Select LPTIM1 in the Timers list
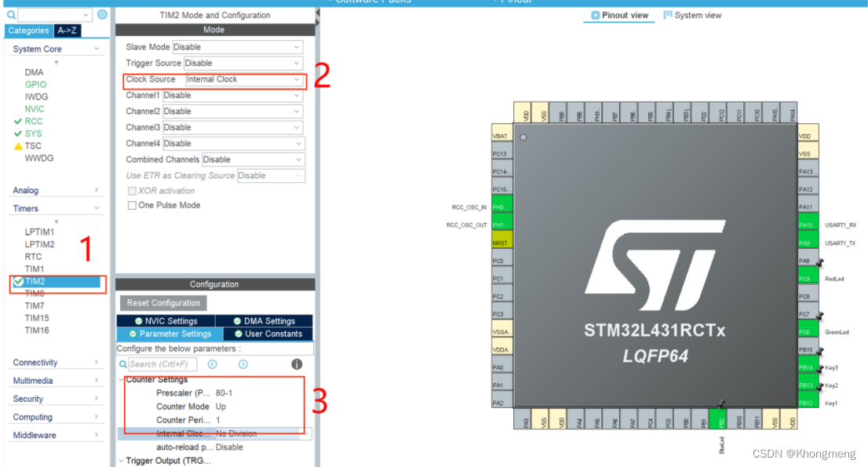 coord(39,232)
